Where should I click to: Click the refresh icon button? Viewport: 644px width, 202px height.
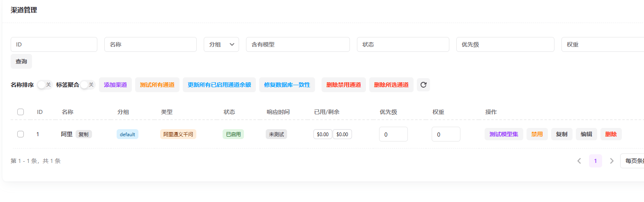tap(423, 85)
